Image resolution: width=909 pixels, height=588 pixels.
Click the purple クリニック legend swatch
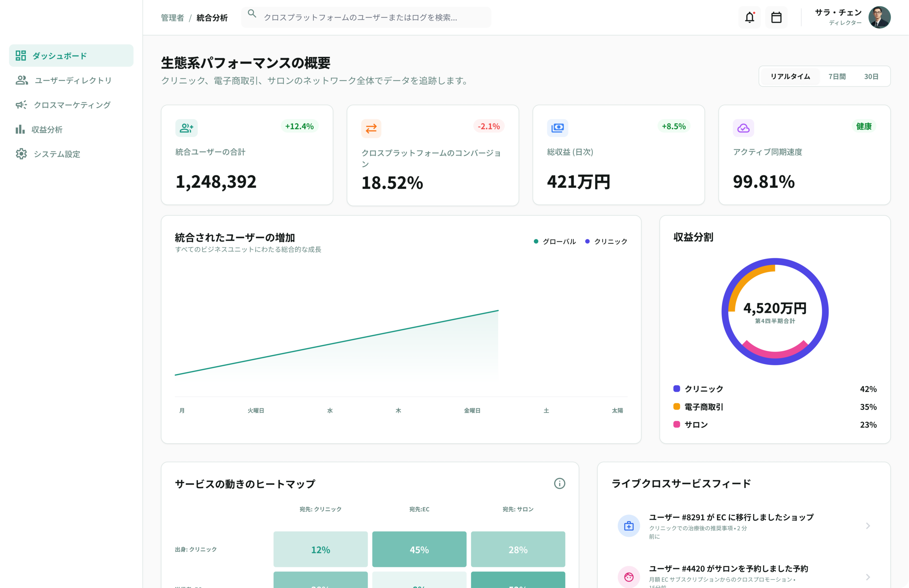pos(676,389)
